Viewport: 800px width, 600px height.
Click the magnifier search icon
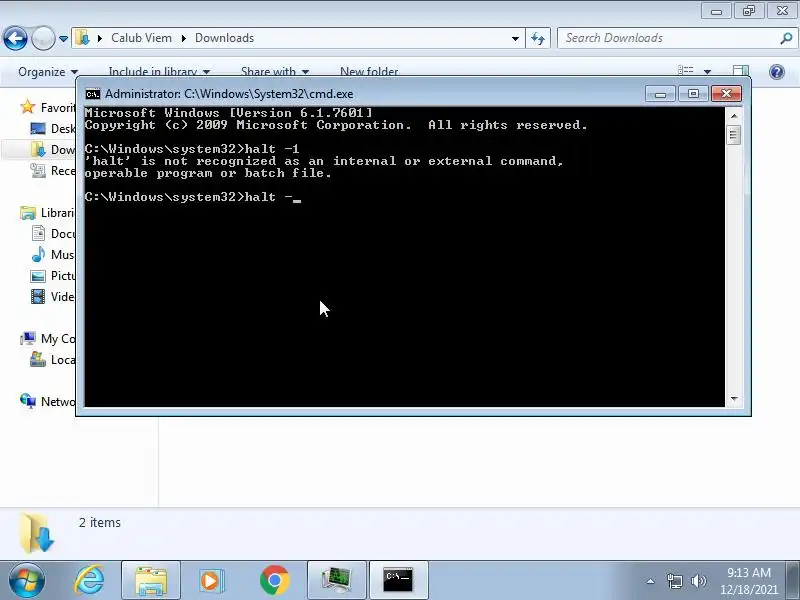786,38
